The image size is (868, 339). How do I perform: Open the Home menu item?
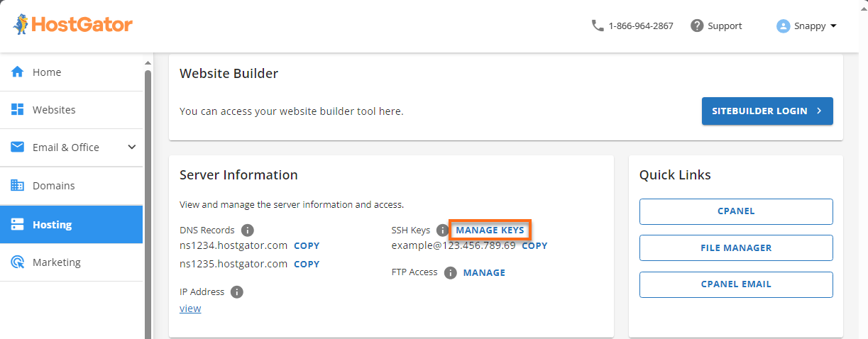(71, 72)
